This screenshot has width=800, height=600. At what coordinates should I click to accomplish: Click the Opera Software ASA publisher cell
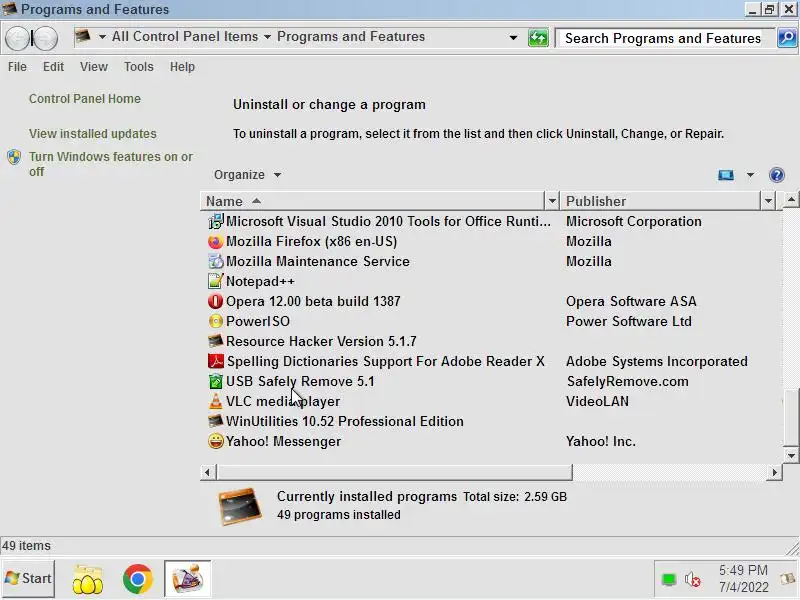tap(631, 302)
